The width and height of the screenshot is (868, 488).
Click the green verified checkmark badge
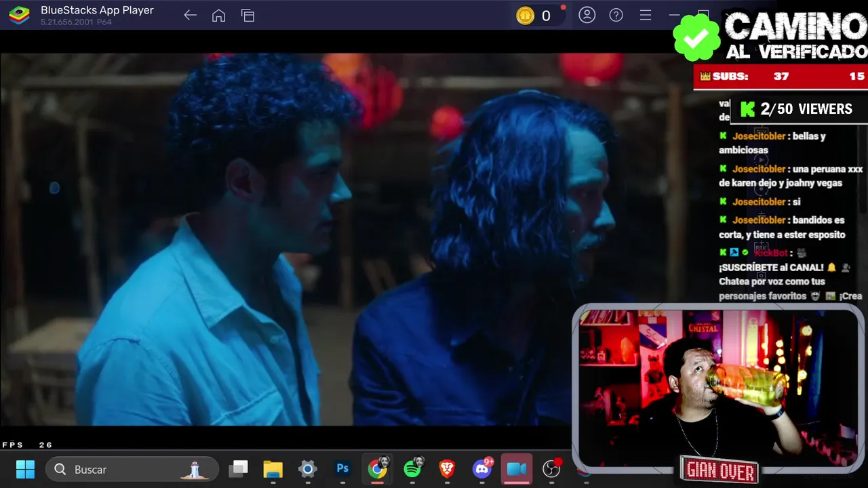coord(696,38)
